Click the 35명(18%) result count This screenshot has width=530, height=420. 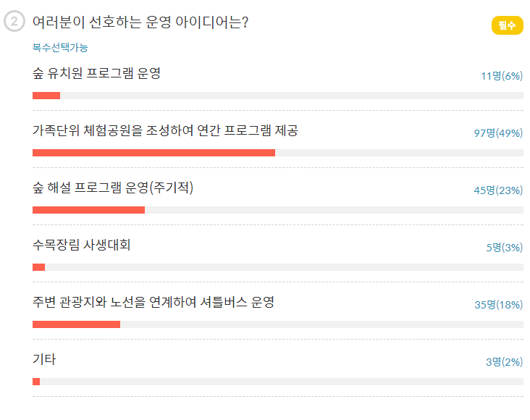[498, 305]
